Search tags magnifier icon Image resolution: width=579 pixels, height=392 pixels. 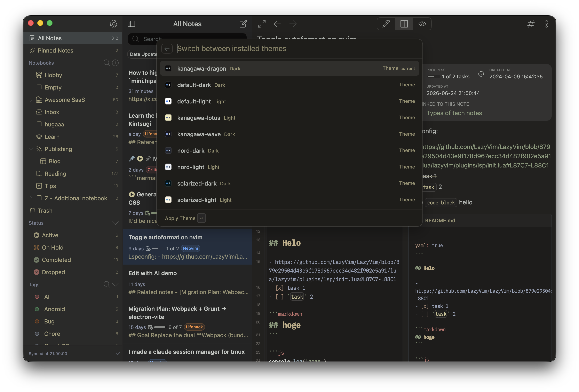(107, 284)
